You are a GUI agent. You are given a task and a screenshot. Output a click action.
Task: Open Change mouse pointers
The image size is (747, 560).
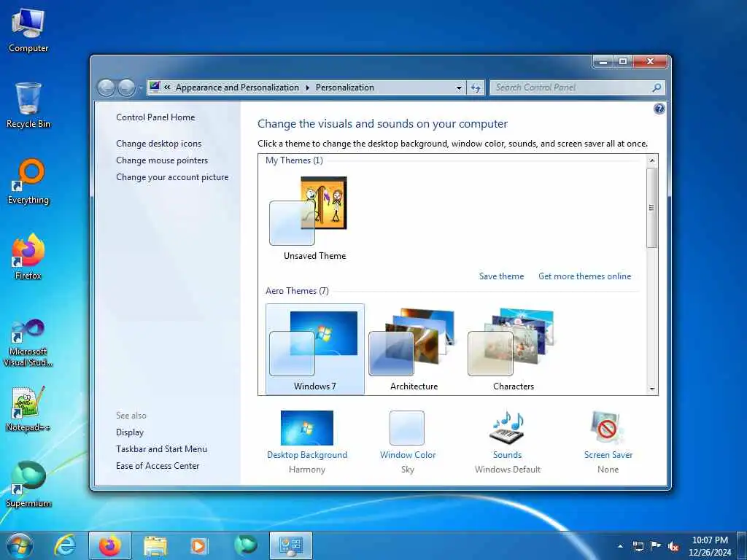(x=162, y=160)
